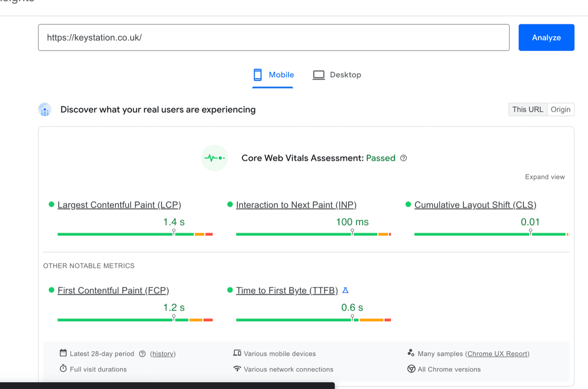The image size is (588, 389).
Task: Open Largest Contentful Paint (LCP) link
Action: pyautogui.click(x=119, y=205)
